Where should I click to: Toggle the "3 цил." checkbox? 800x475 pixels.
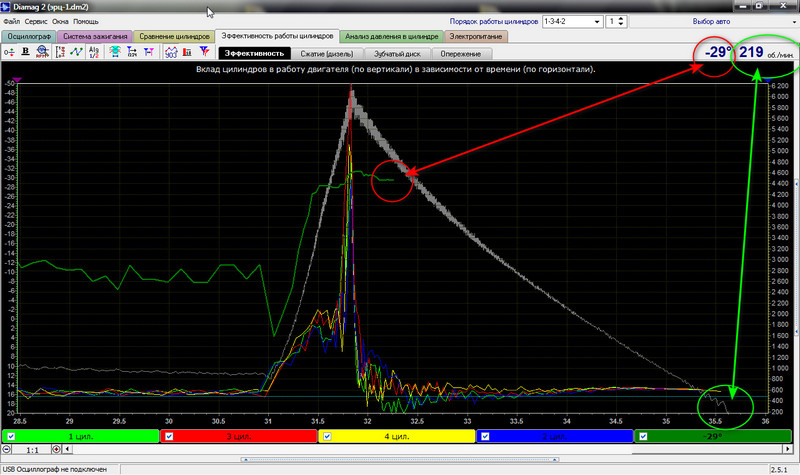click(169, 436)
